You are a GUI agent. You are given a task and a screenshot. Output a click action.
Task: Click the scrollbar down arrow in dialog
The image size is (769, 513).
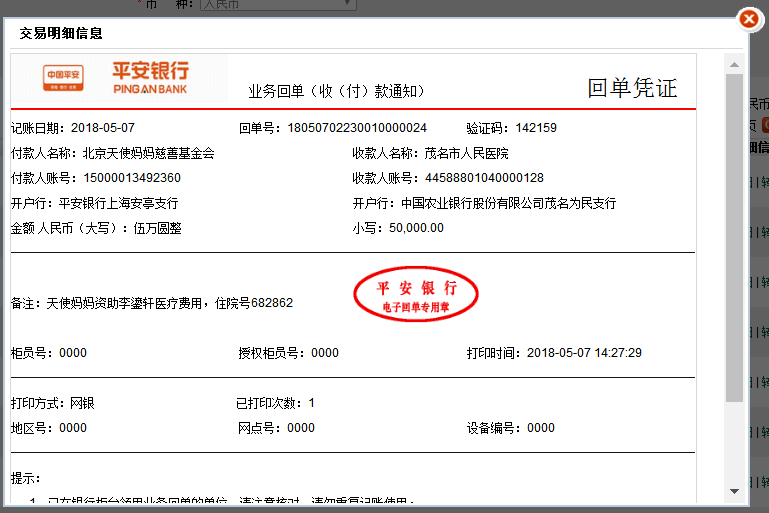click(734, 491)
